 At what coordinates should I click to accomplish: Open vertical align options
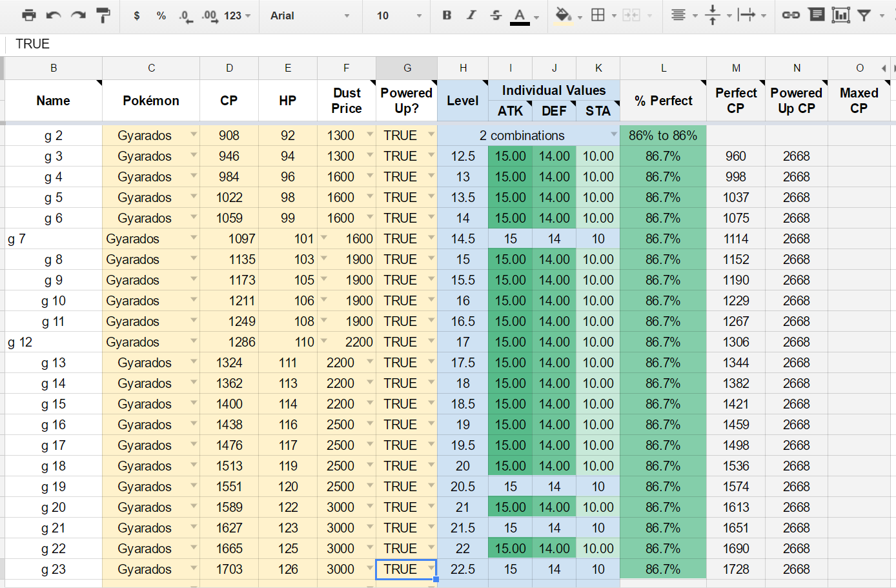(x=713, y=15)
